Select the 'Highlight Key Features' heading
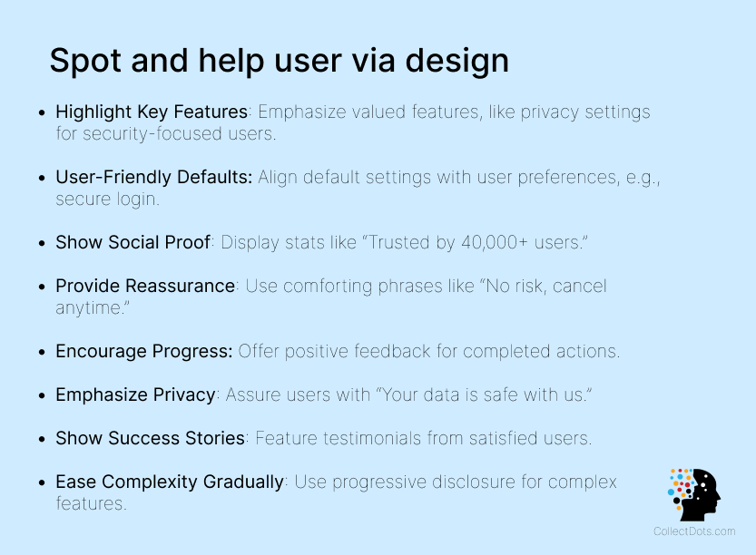This screenshot has width=756, height=555. tap(152, 112)
